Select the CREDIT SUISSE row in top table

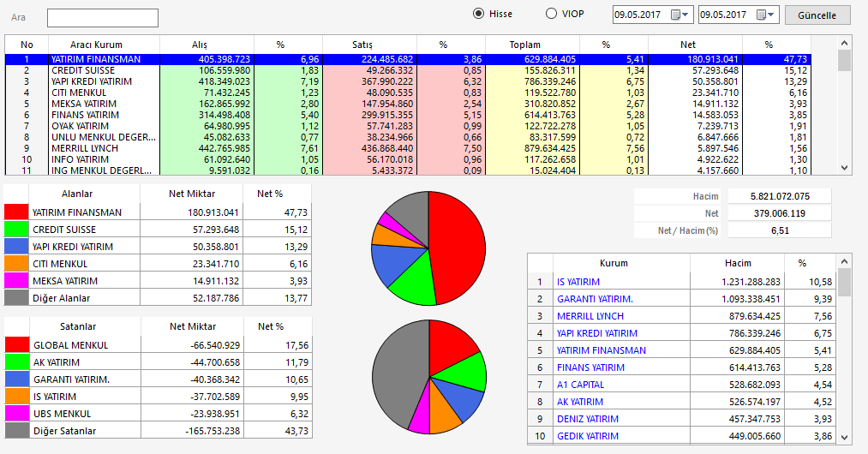pos(408,70)
